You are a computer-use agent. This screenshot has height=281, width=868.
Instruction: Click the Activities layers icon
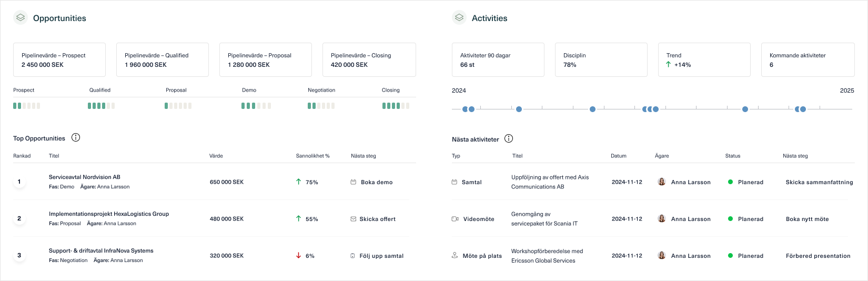pyautogui.click(x=459, y=18)
